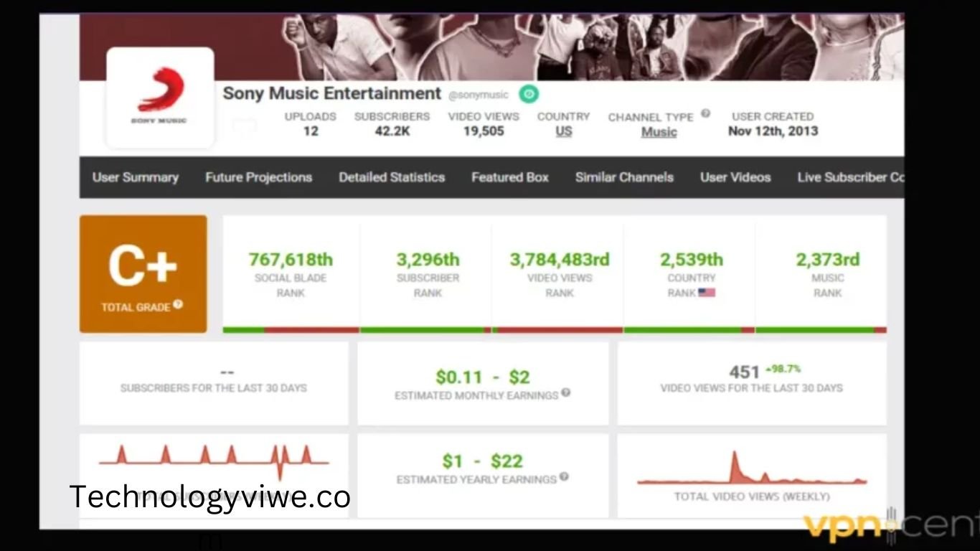980x551 pixels.
Task: Follow the Music channel type link
Action: point(659,132)
